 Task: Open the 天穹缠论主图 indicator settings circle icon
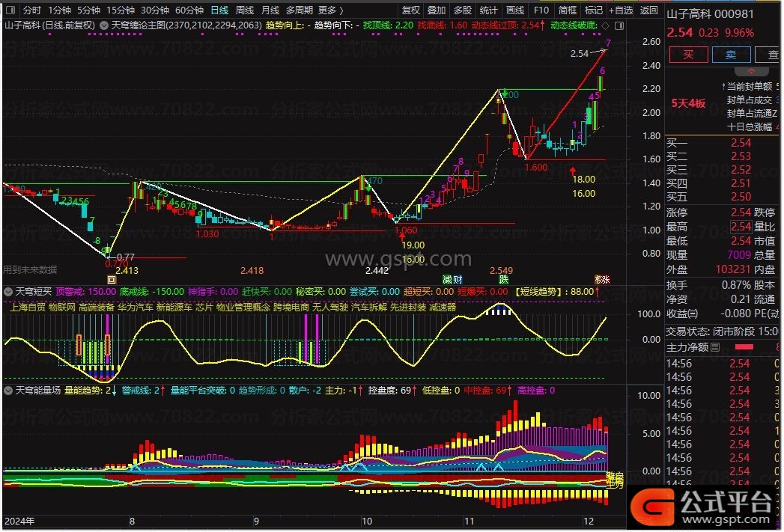coord(104,25)
